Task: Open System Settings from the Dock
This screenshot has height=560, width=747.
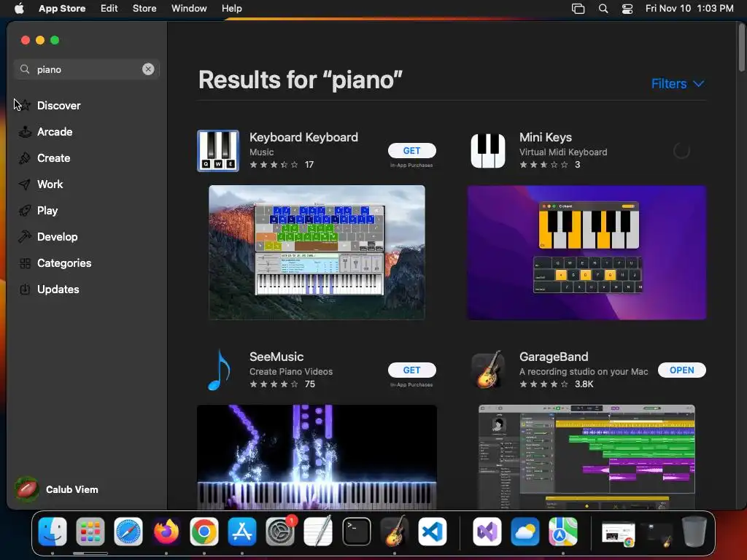Action: point(280,532)
